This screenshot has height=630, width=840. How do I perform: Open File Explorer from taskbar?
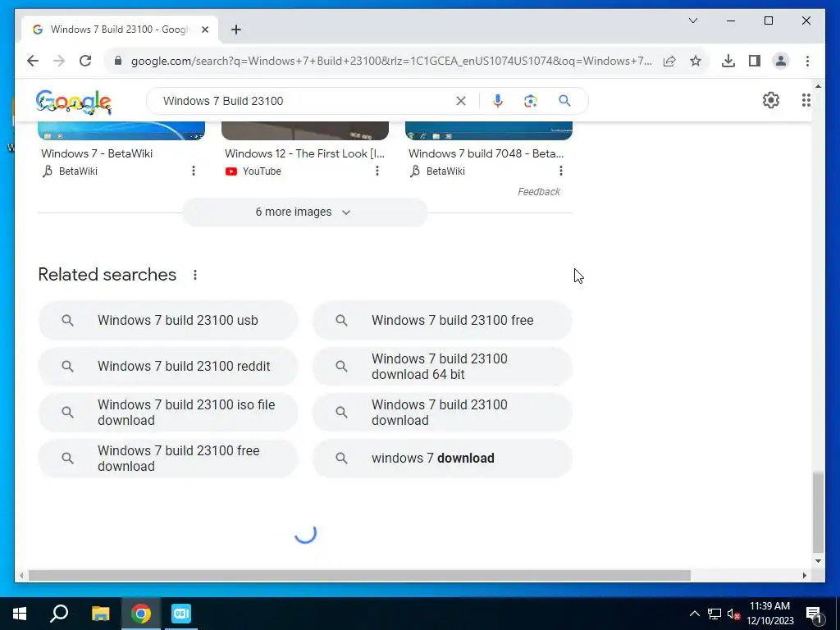coord(100,614)
